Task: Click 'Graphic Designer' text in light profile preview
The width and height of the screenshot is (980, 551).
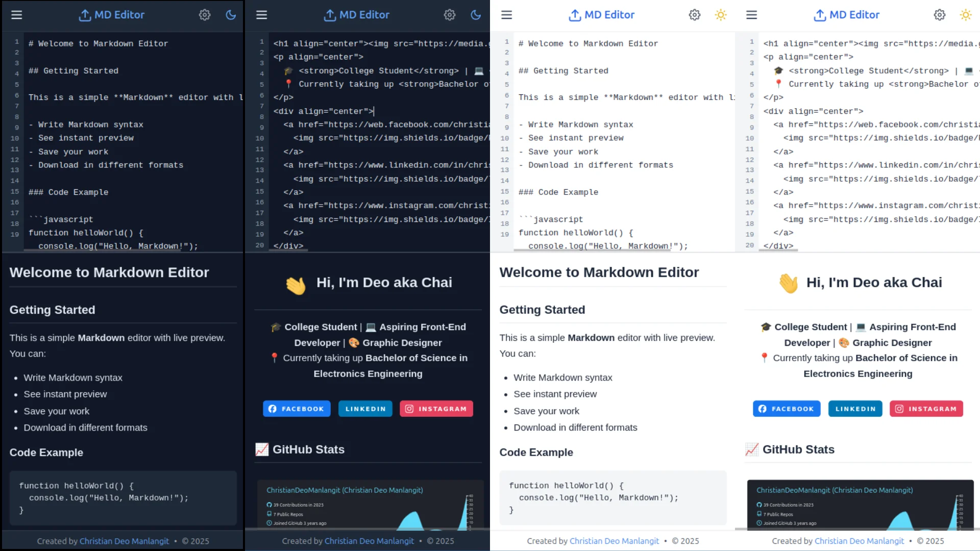Action: (x=892, y=343)
